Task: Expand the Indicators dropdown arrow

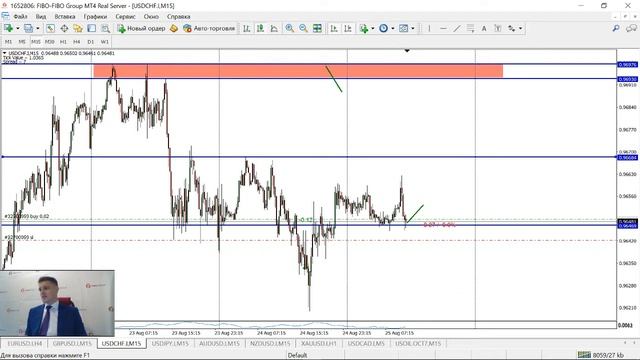Action: [373, 28]
